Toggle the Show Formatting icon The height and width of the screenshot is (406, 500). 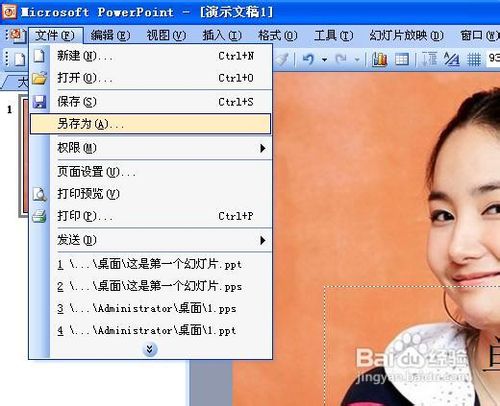point(452,60)
